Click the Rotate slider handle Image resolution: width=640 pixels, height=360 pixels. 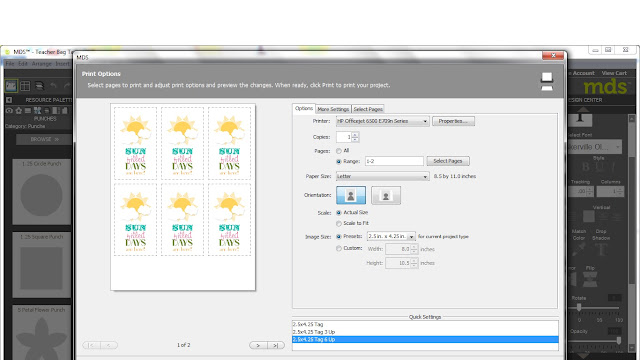tap(579, 307)
